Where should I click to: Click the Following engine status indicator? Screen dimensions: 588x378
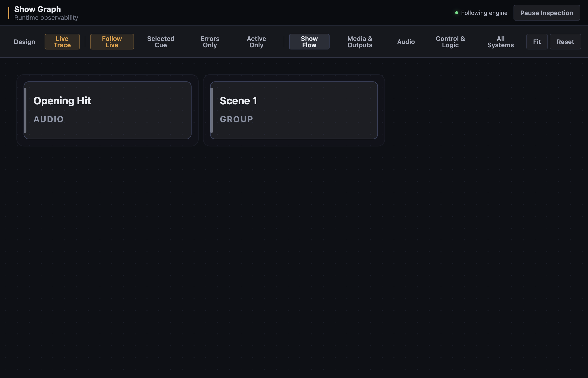481,13
